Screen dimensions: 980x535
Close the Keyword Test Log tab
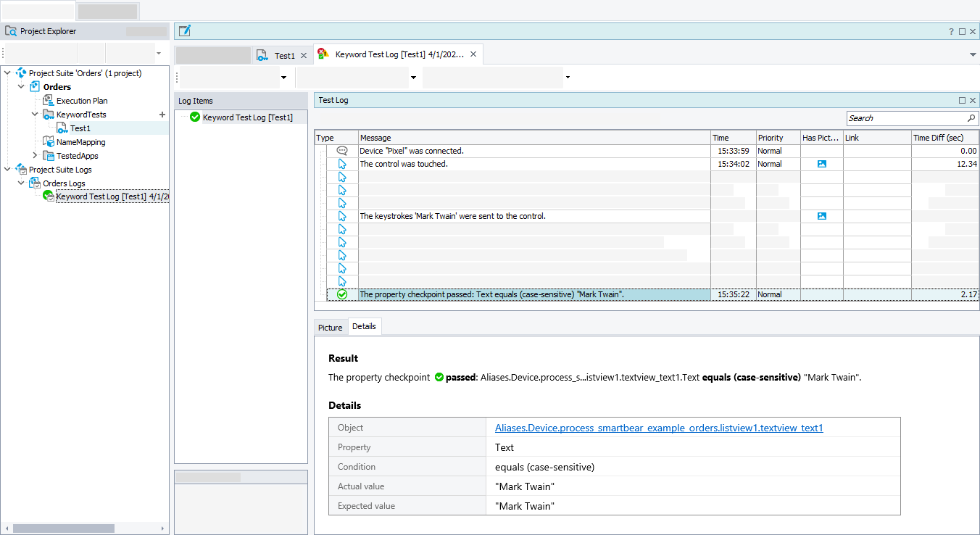pyautogui.click(x=473, y=54)
